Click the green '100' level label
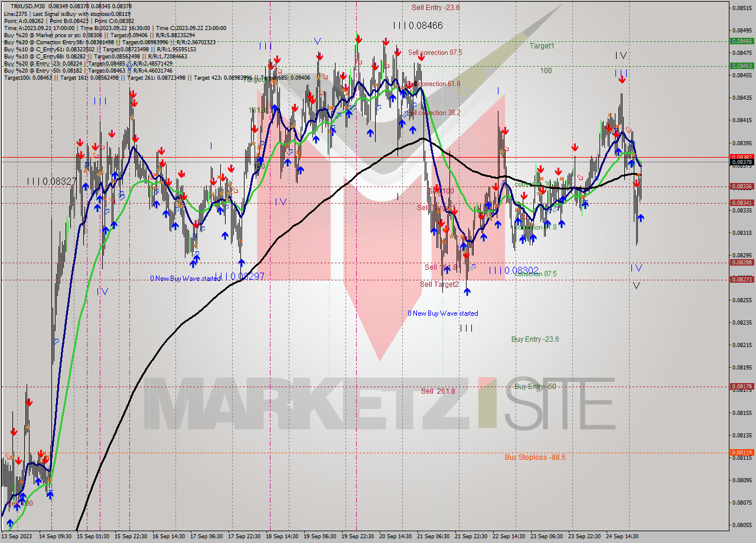Image resolution: width=756 pixels, height=543 pixels. point(546,70)
